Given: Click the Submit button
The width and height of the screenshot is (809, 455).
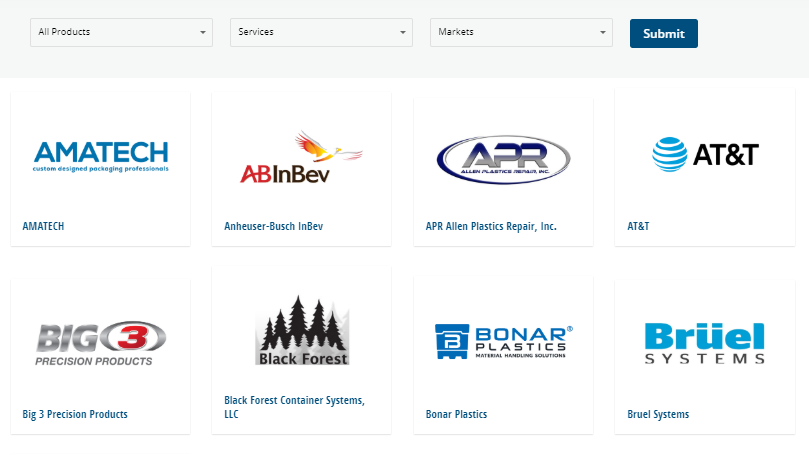Looking at the screenshot, I should (x=664, y=34).
